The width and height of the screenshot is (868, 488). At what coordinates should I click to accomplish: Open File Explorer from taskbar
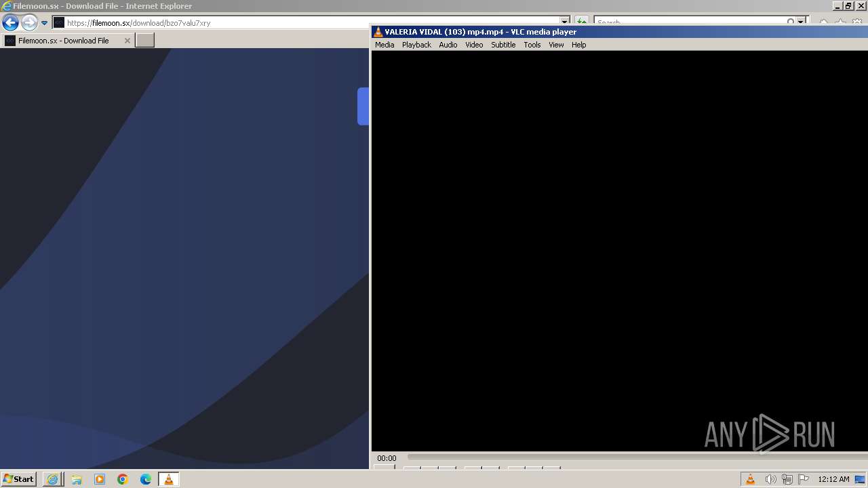(77, 479)
